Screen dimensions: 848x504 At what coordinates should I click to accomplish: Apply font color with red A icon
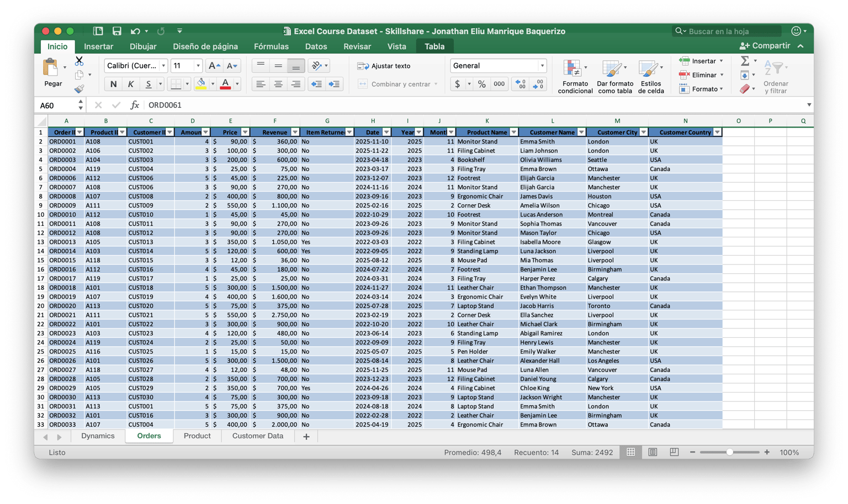pyautogui.click(x=225, y=84)
